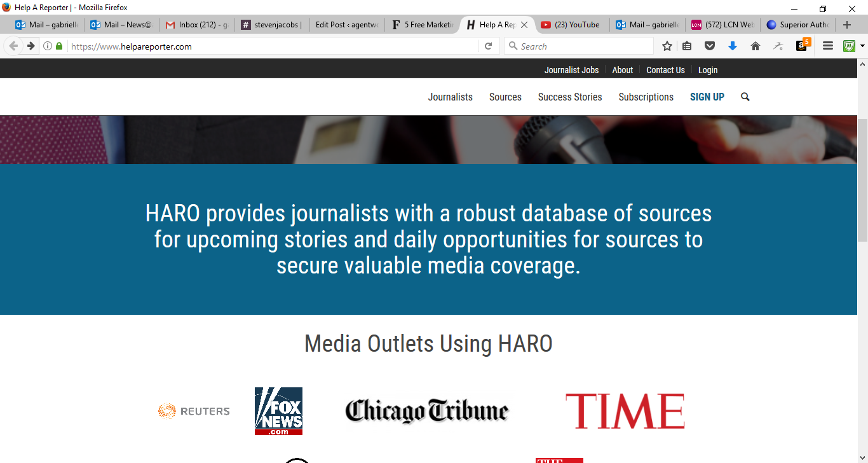Open the bookmarks list icon
868x463 pixels.
tap(687, 46)
